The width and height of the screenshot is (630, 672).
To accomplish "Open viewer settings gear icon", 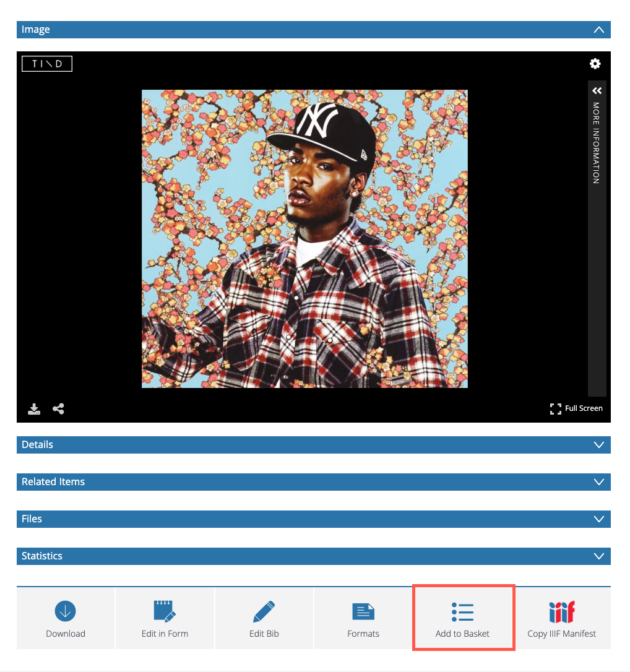I will point(595,64).
